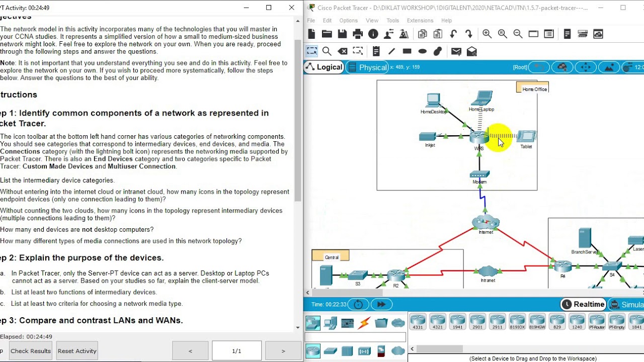Pick the 4331 router from the device list
This screenshot has height=362, width=644.
pyautogui.click(x=418, y=322)
